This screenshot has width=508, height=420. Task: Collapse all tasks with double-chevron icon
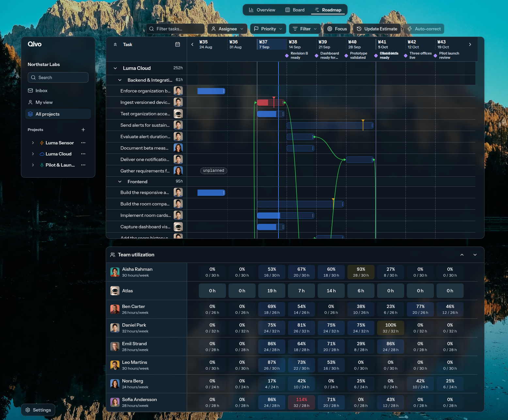[115, 44]
